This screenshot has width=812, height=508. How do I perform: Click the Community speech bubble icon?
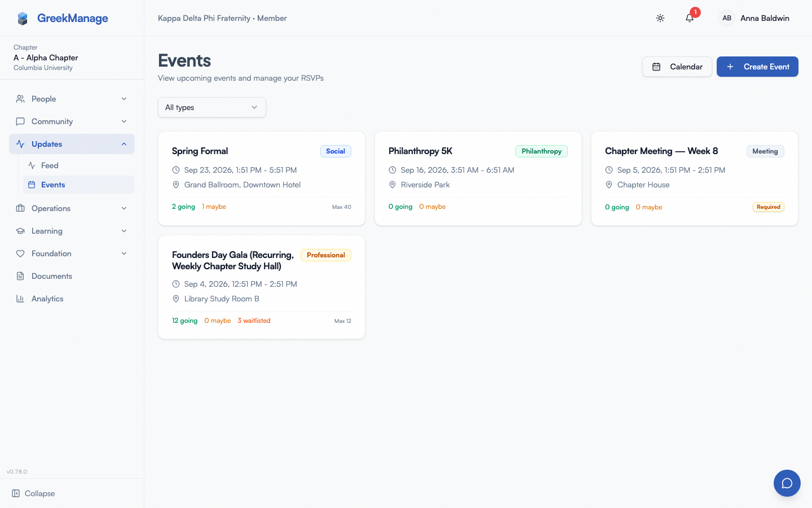coord(20,121)
